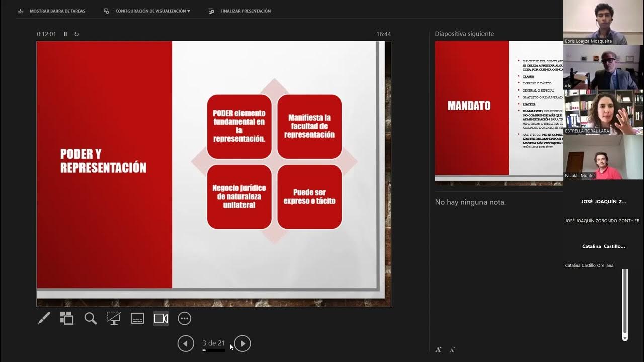The width and height of the screenshot is (644, 362).
Task: Toggle subtitles icon below the slide
Action: (x=137, y=318)
